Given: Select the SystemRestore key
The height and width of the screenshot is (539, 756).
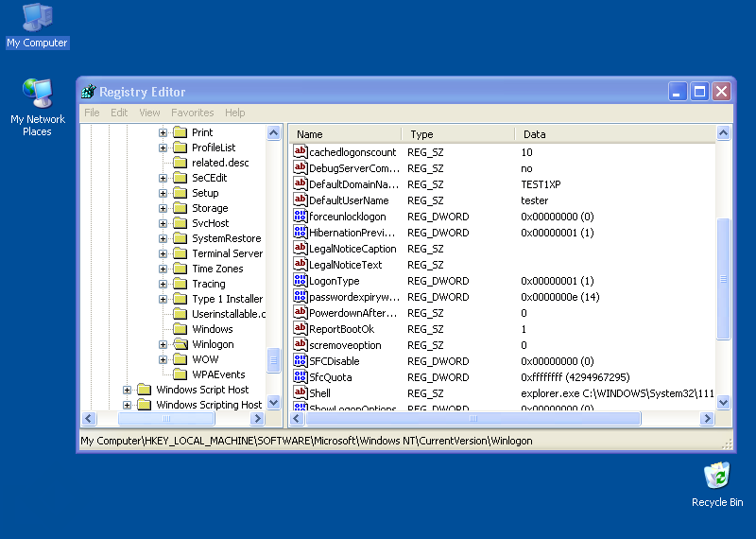Looking at the screenshot, I should pyautogui.click(x=226, y=238).
